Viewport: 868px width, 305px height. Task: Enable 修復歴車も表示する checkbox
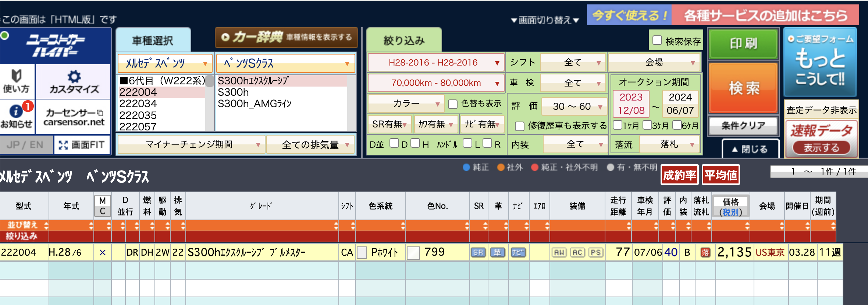(x=520, y=126)
